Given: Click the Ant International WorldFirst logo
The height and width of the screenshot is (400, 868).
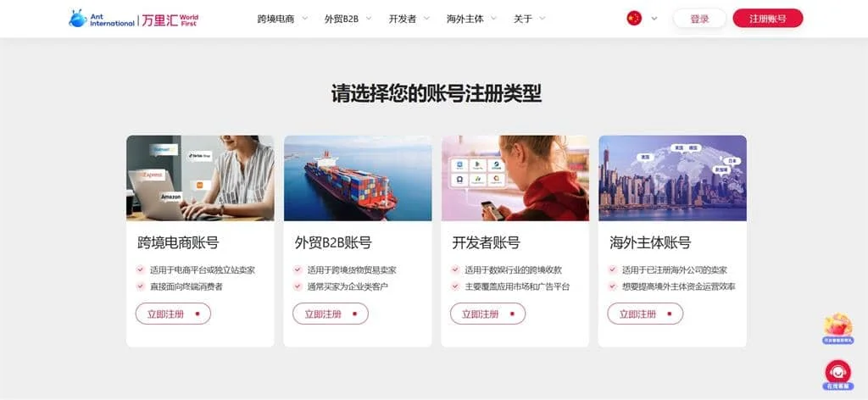Looking at the screenshot, I should point(133,19).
